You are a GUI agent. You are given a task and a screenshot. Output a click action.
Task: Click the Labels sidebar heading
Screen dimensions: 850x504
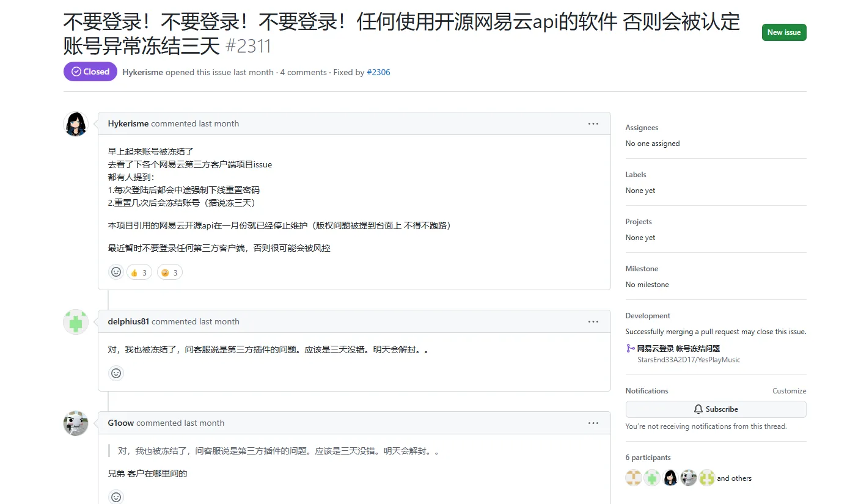pyautogui.click(x=636, y=175)
